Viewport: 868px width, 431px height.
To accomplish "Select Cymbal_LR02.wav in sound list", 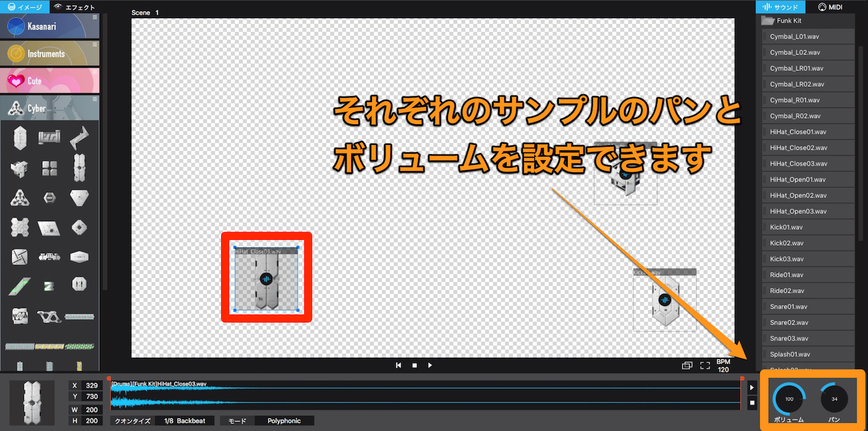I will click(x=808, y=84).
